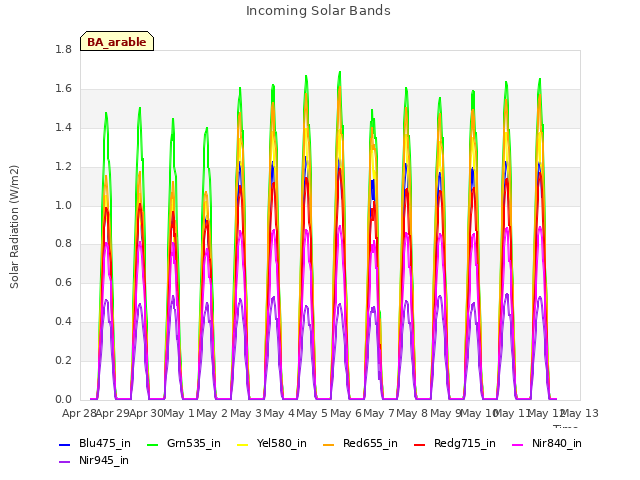The height and width of the screenshot is (480, 640).
Task: Click the green Grn535_in legend swatch
Action: [152, 444]
